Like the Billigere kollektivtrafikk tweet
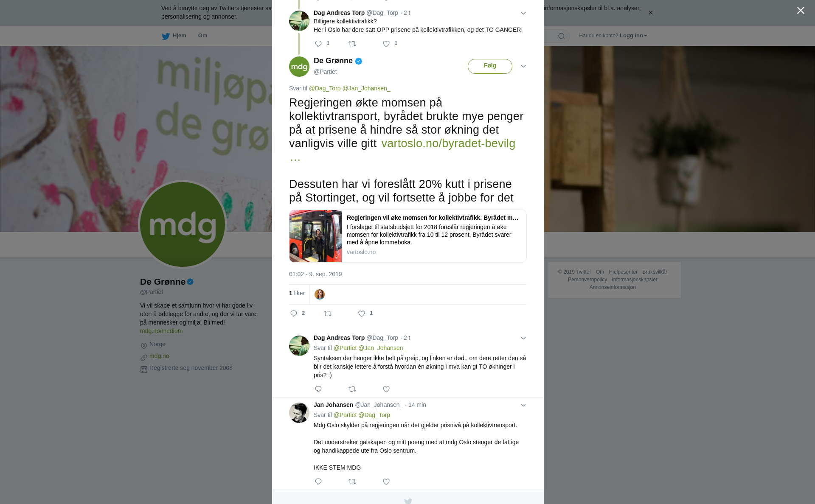Viewport: 815px width, 504px height. coord(386,44)
